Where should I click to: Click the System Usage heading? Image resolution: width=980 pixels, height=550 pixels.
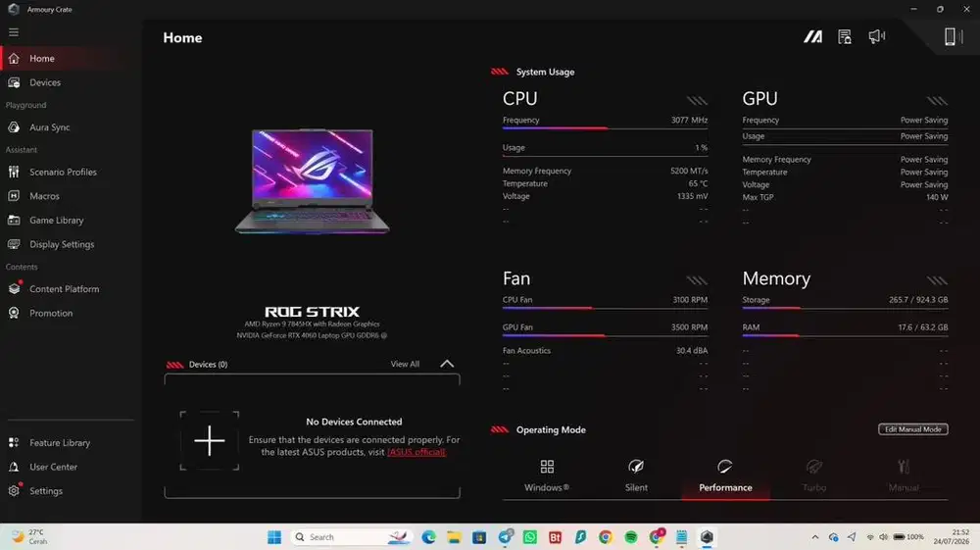click(x=545, y=72)
